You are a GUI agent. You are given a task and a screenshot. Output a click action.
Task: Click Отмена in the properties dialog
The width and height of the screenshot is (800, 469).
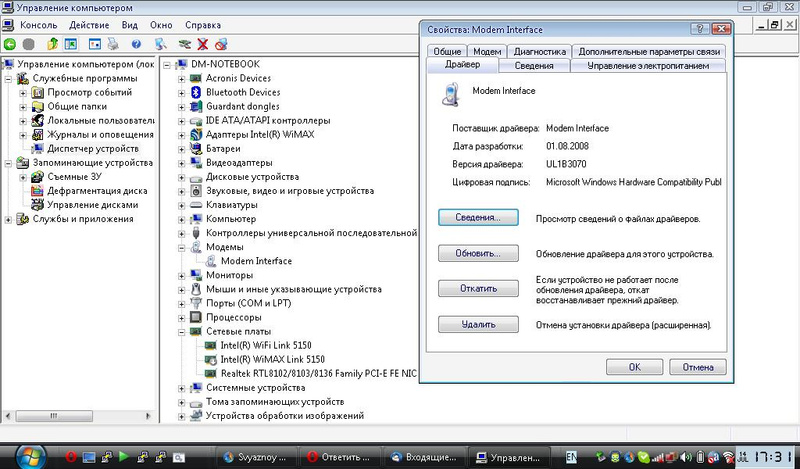pyautogui.click(x=697, y=367)
